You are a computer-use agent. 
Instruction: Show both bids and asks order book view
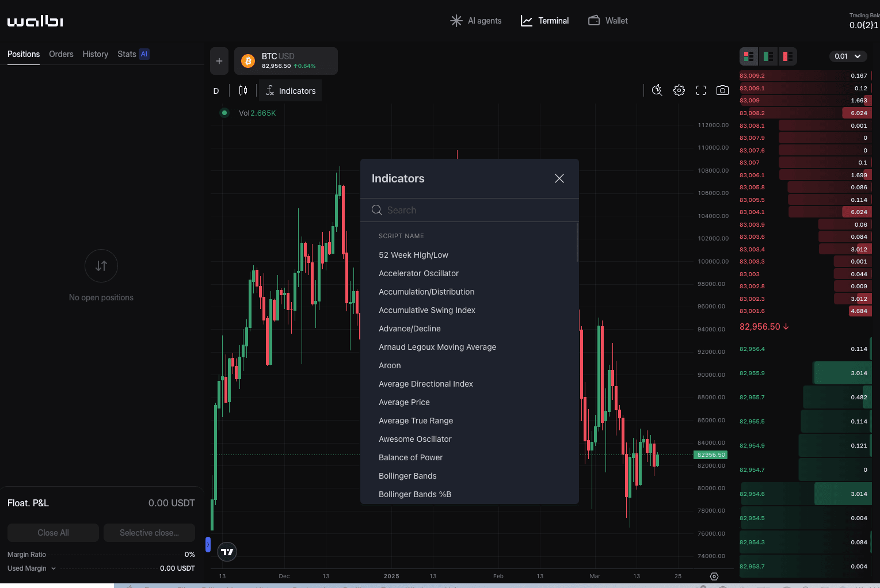point(749,56)
